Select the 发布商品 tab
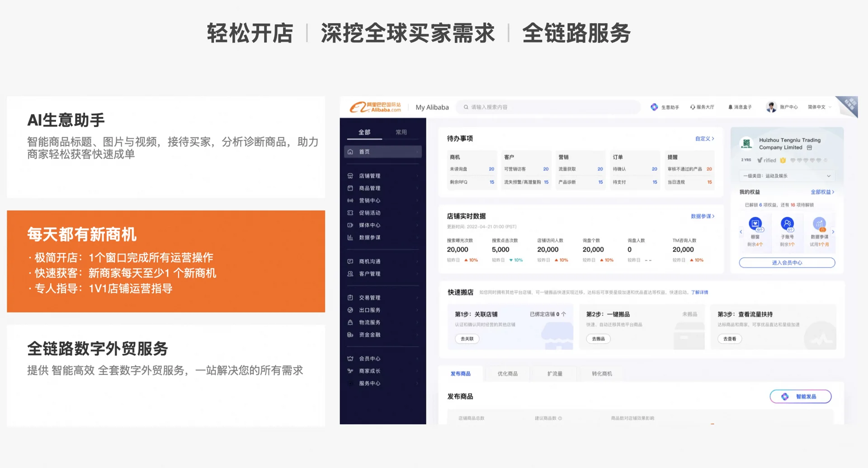The height and width of the screenshot is (468, 868). click(460, 373)
